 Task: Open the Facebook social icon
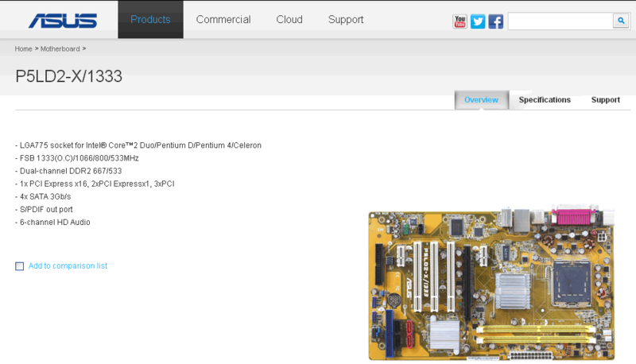pyautogui.click(x=495, y=21)
